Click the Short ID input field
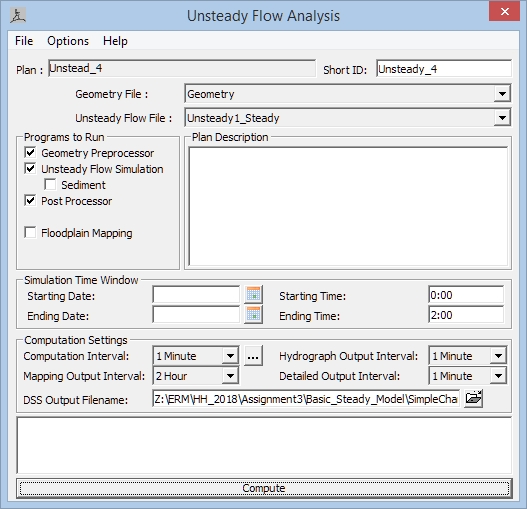The image size is (527, 509). click(444, 69)
